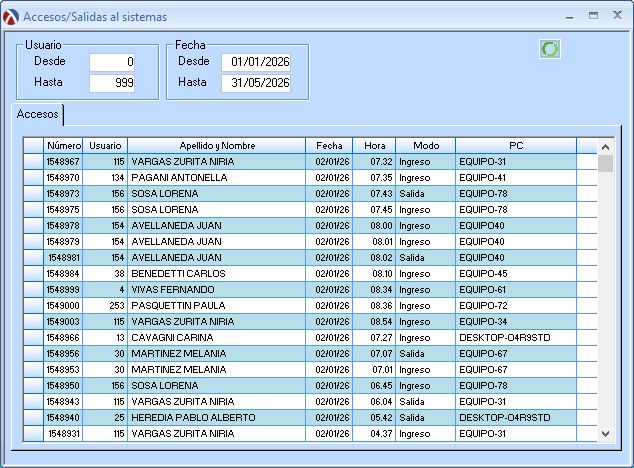Click the vertical scrollbar thumb
Screen dimensions: 634x468
605,164
